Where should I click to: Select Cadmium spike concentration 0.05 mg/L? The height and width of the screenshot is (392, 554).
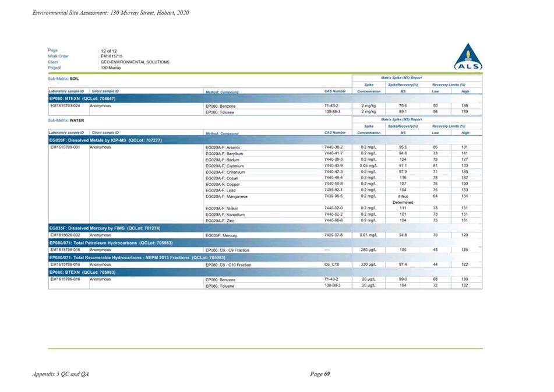pyautogui.click(x=369, y=165)
